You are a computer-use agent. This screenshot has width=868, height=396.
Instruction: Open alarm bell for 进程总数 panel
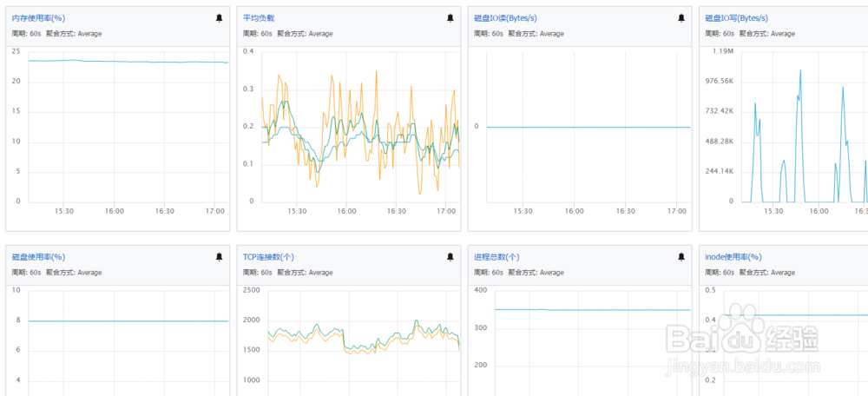pyautogui.click(x=681, y=257)
